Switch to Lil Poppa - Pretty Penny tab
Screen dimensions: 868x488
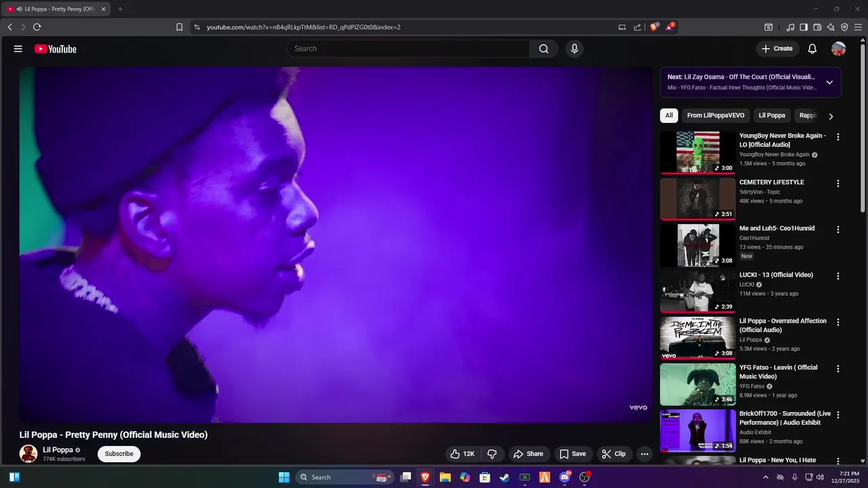click(58, 9)
